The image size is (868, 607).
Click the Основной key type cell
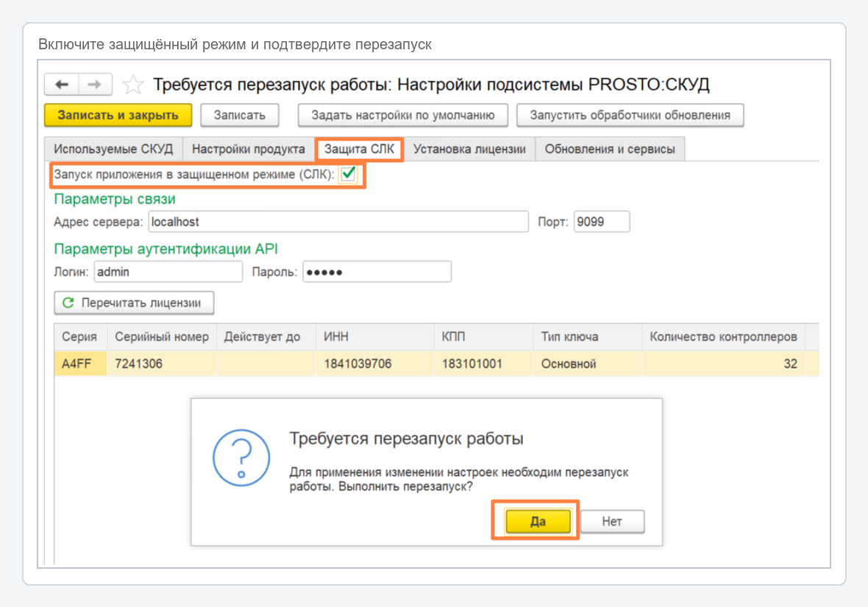click(588, 364)
